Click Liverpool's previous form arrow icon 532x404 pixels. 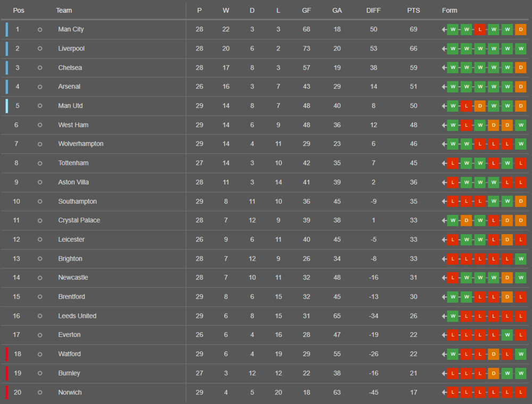tap(444, 48)
